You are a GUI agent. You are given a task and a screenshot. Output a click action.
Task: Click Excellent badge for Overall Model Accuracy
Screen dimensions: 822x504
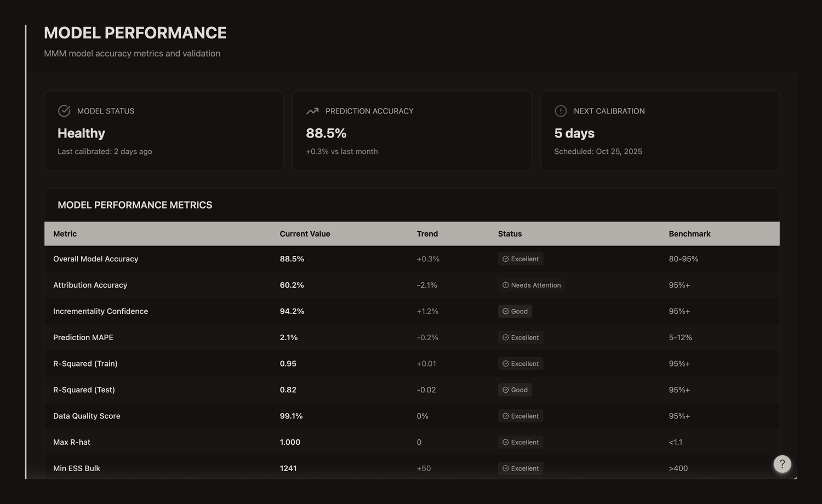click(x=521, y=259)
